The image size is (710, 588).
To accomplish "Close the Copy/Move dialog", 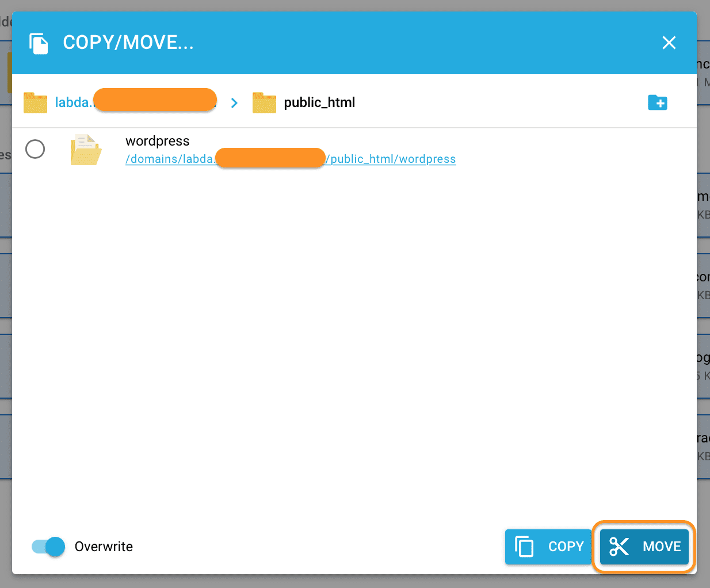I will click(669, 43).
